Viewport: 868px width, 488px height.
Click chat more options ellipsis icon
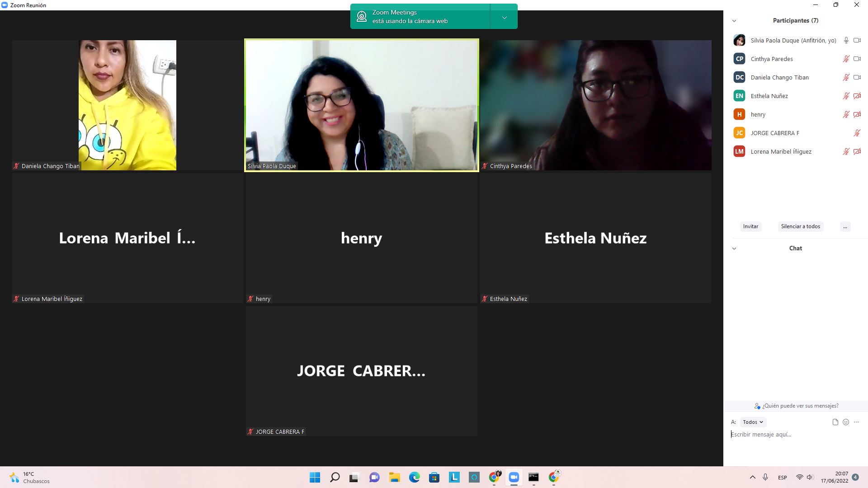(856, 422)
